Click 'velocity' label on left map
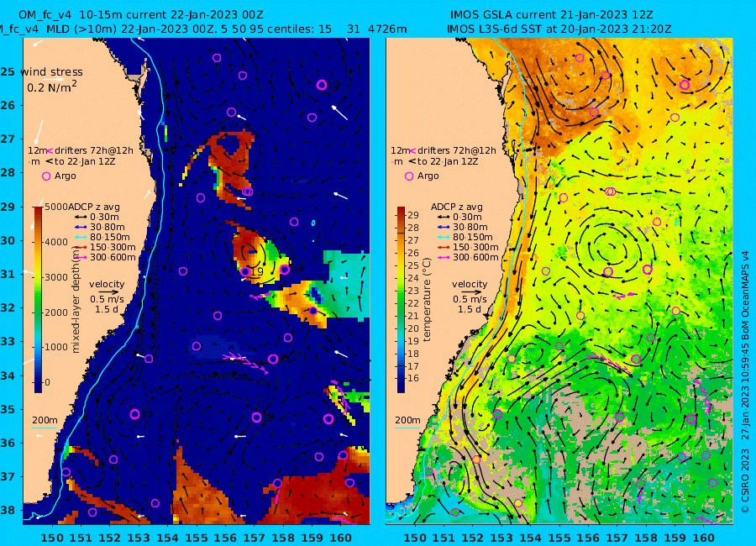Viewport: 756px width, 546px height. point(107,284)
